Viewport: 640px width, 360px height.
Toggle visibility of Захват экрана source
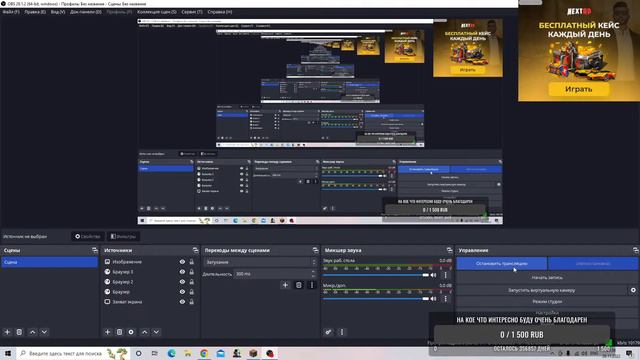click(182, 302)
